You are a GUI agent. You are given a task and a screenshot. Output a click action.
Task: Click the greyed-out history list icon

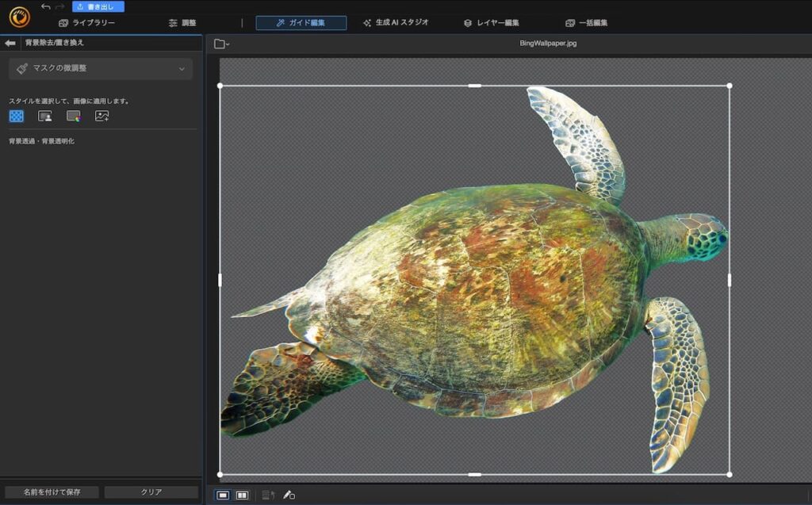point(268,495)
